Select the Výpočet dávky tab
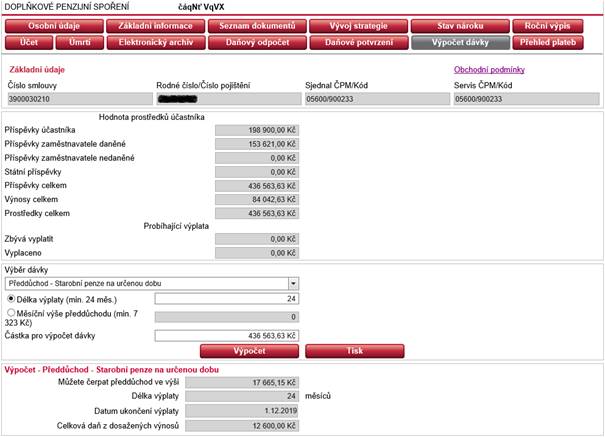 click(458, 43)
